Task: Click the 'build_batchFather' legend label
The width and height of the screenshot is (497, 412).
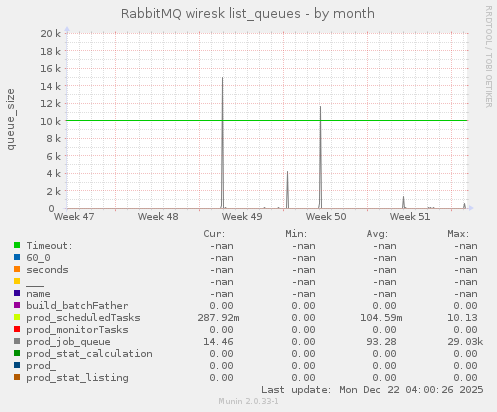Action: [x=77, y=306]
